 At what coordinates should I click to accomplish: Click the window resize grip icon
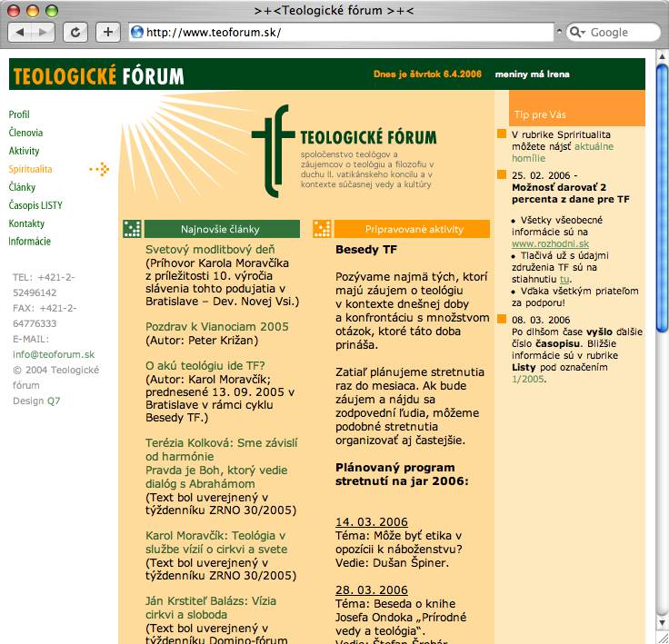coord(662,638)
